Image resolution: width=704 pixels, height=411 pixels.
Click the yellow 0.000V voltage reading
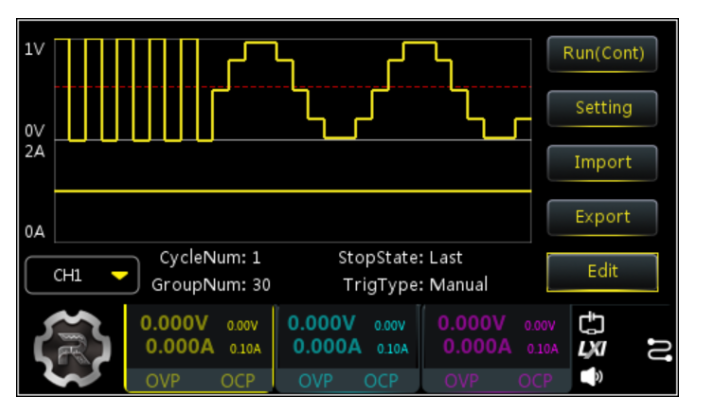point(174,323)
